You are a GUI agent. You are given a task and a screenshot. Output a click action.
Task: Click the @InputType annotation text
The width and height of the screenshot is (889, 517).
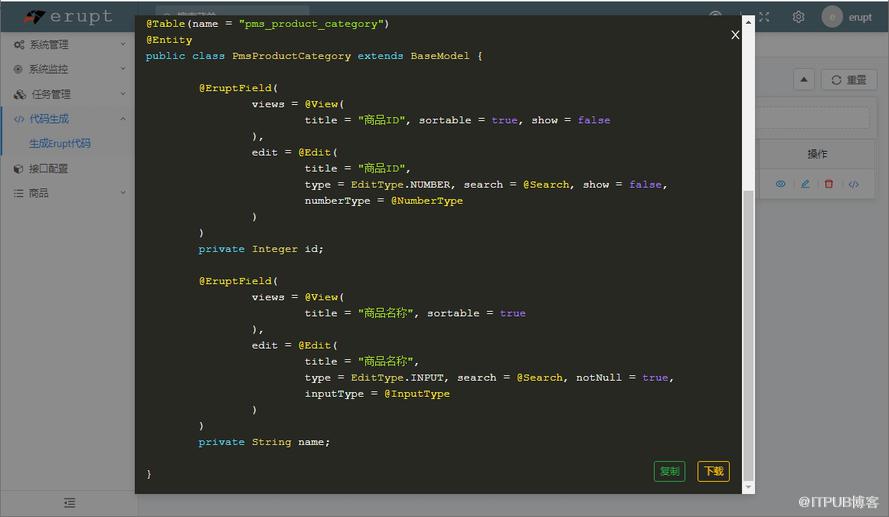(417, 394)
